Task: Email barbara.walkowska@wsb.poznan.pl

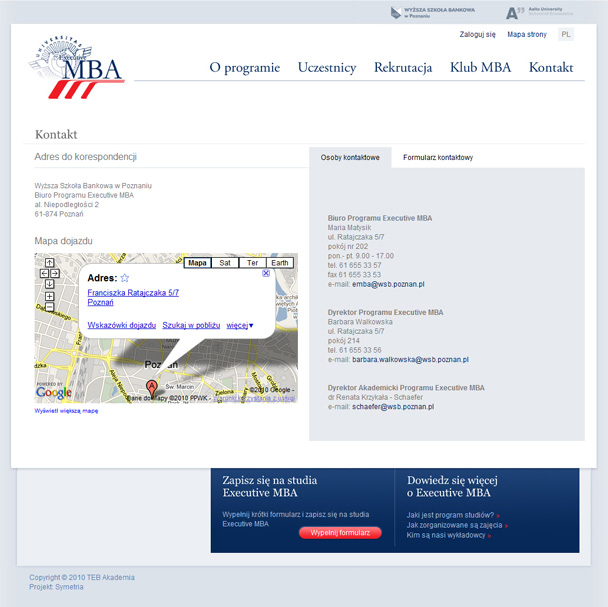Action: pyautogui.click(x=410, y=360)
